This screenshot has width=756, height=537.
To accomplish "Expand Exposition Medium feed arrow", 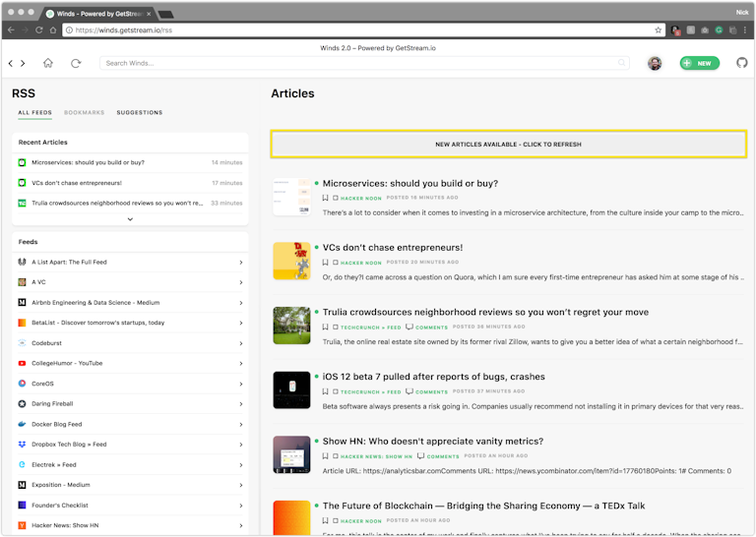I will point(240,486).
